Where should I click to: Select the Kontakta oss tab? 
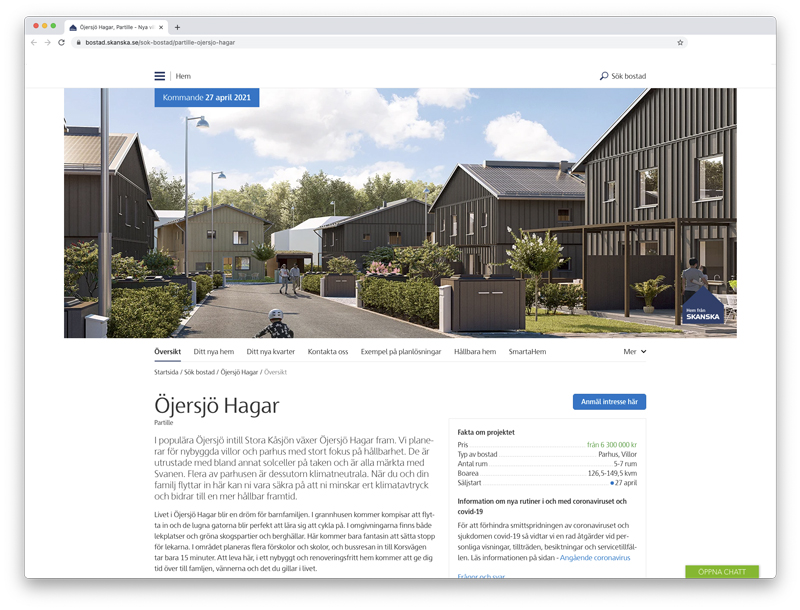click(x=328, y=352)
